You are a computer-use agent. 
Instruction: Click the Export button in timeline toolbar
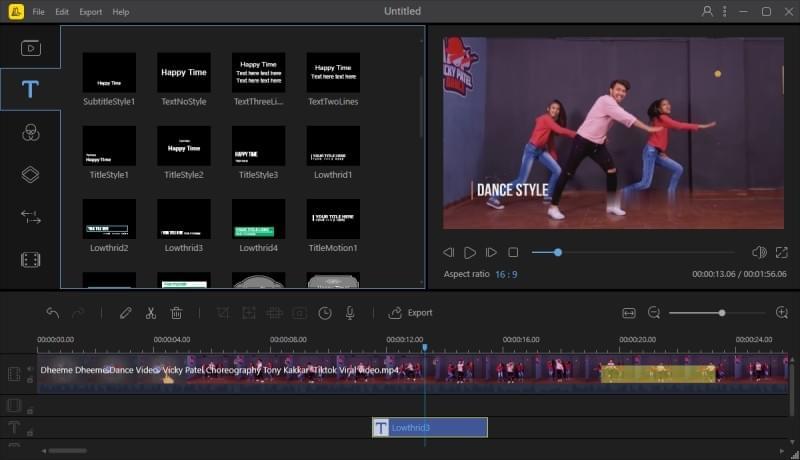410,313
